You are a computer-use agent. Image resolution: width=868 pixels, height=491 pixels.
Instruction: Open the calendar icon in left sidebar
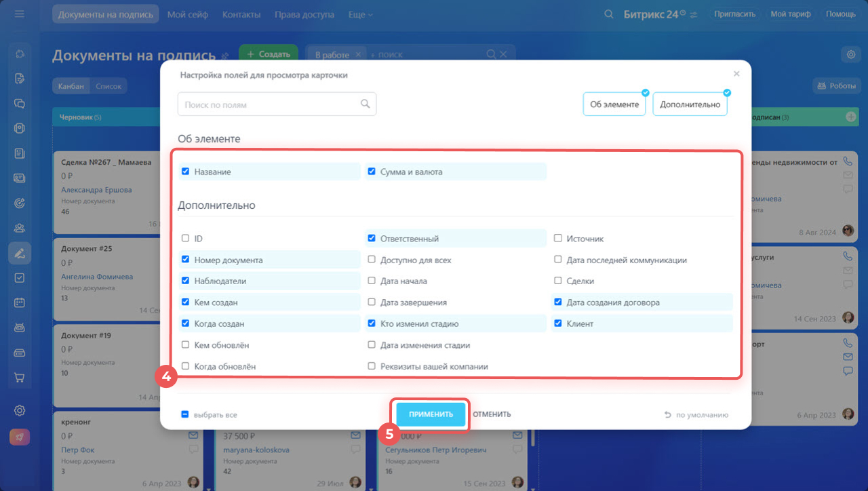click(x=20, y=302)
